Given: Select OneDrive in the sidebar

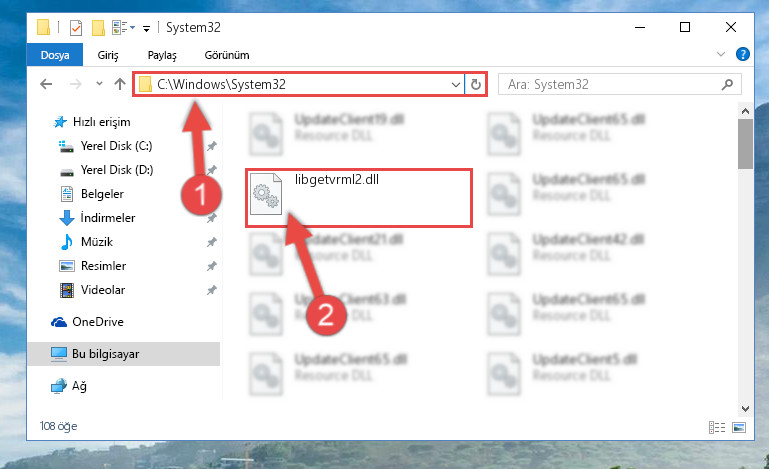Looking at the screenshot, I should (x=98, y=322).
